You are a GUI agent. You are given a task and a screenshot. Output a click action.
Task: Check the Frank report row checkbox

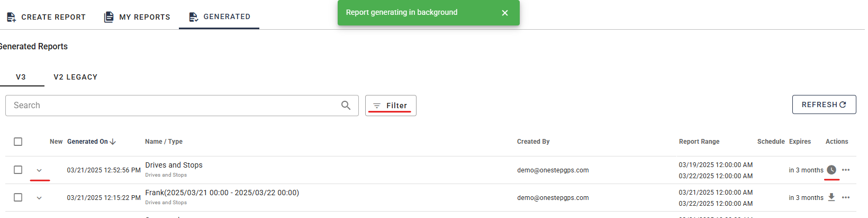coord(18,197)
